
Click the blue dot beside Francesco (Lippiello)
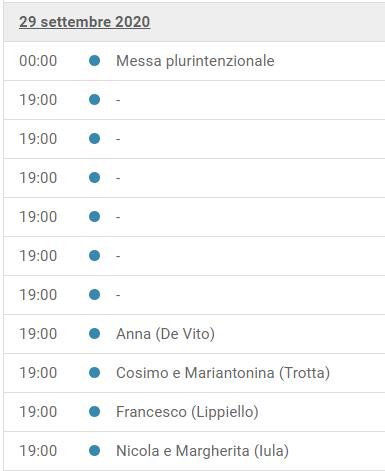(x=95, y=412)
